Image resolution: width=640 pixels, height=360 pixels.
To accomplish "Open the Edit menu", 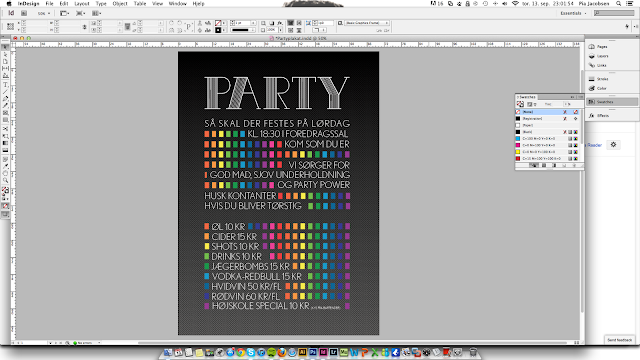I will point(64,3).
